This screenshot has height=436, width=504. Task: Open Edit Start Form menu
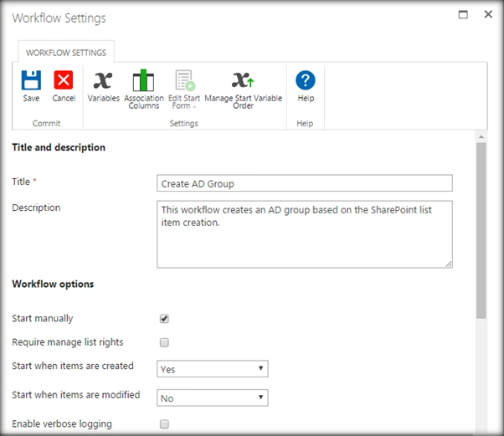(x=184, y=90)
